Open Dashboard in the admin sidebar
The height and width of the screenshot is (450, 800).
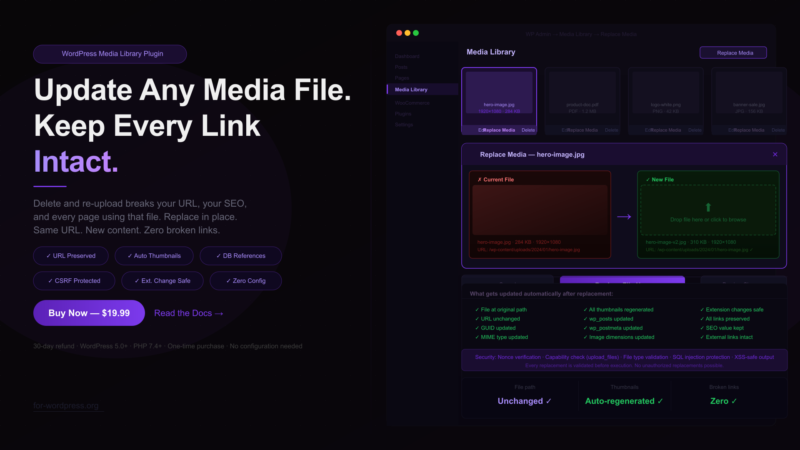(407, 56)
